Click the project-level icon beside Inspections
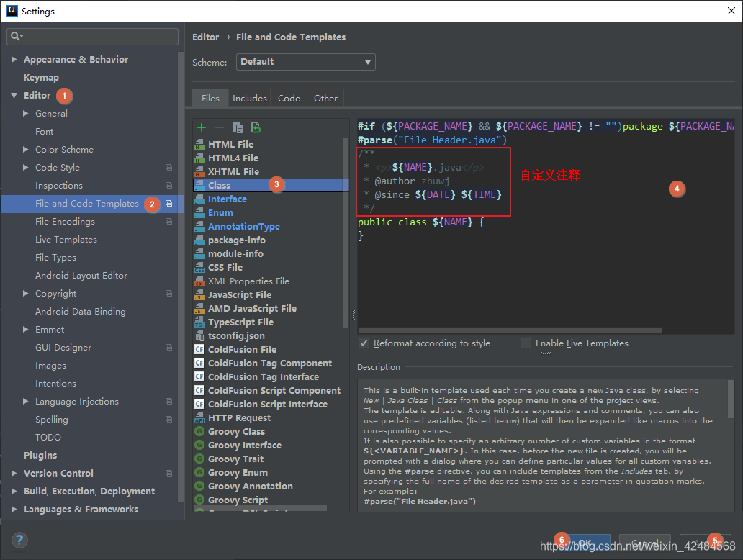The height and width of the screenshot is (560, 743). (x=168, y=185)
